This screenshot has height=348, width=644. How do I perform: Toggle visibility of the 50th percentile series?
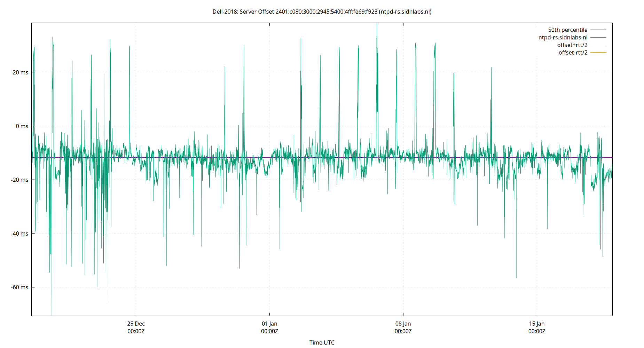(567, 30)
